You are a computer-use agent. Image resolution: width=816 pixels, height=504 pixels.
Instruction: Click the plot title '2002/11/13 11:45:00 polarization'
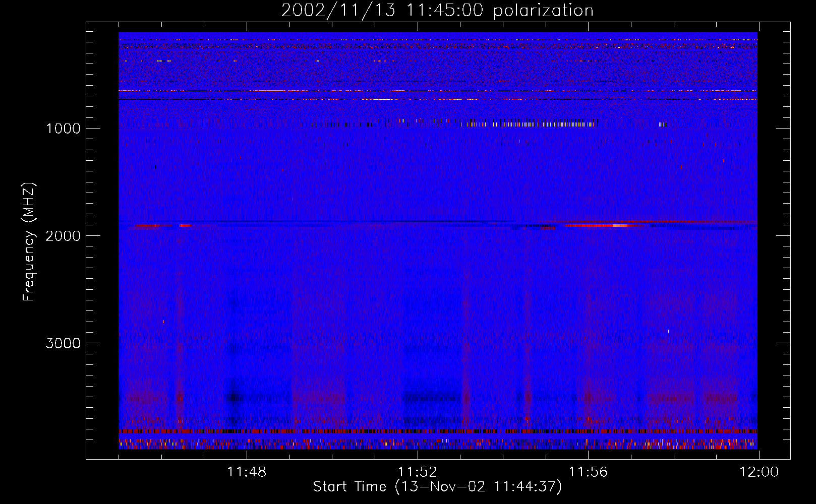tap(437, 10)
